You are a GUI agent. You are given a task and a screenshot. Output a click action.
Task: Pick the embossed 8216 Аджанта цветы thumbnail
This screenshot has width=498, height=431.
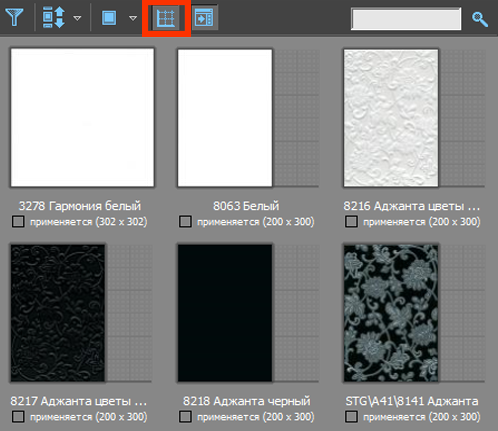[391, 118]
